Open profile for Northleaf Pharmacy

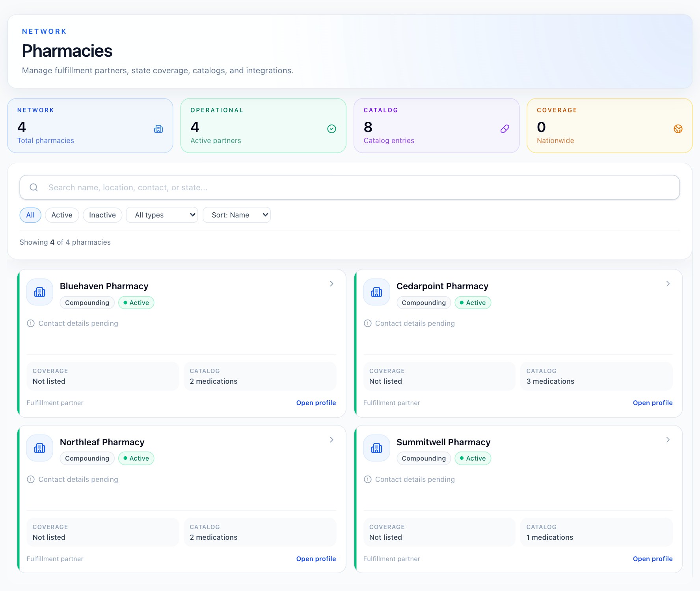pyautogui.click(x=316, y=559)
